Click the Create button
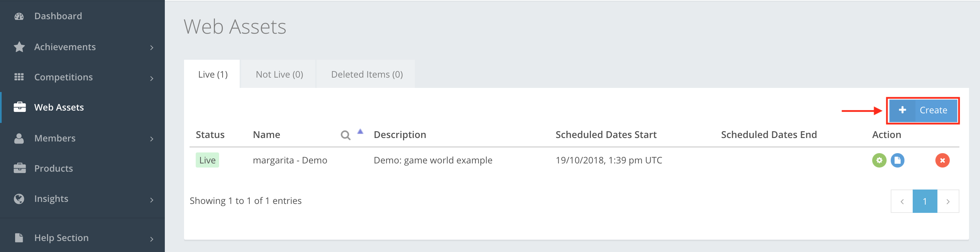Screen dimensions: 980x252 (x=923, y=110)
